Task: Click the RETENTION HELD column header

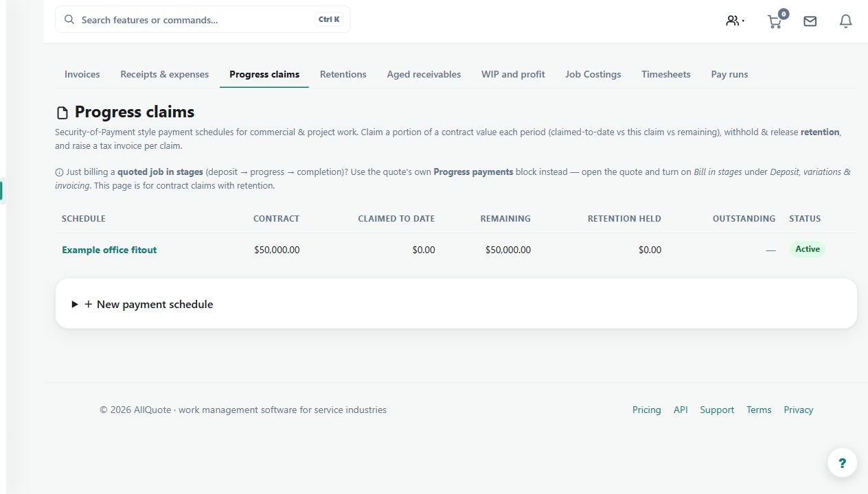Action: (x=624, y=219)
